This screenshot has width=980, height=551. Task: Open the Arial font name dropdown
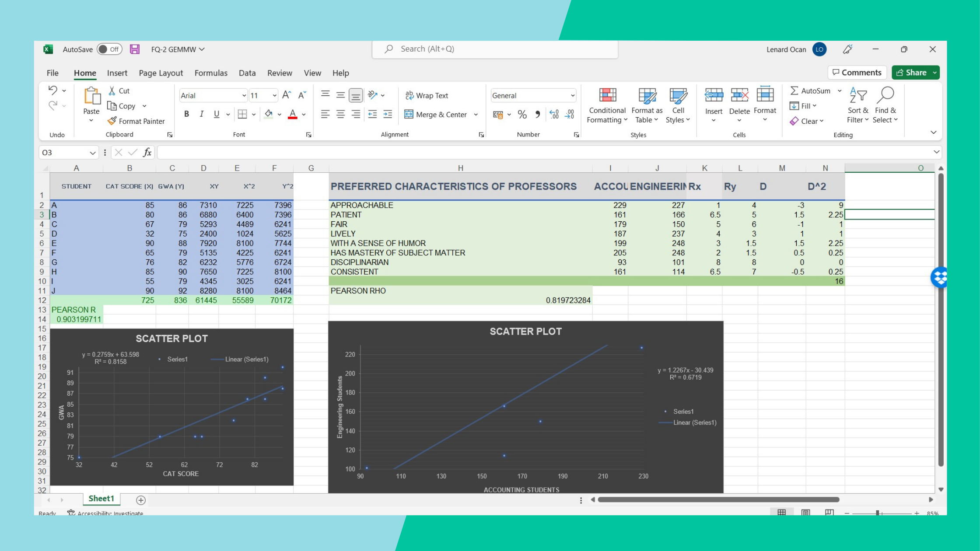(244, 95)
